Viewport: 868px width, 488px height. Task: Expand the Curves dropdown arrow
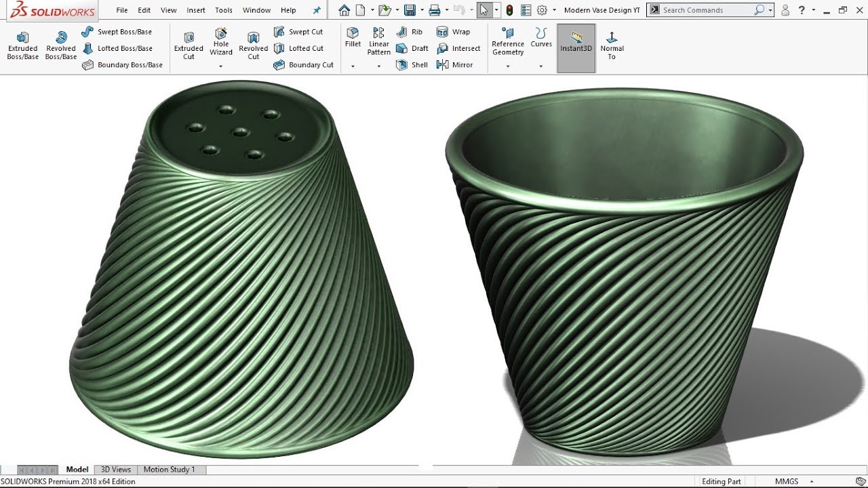541,66
